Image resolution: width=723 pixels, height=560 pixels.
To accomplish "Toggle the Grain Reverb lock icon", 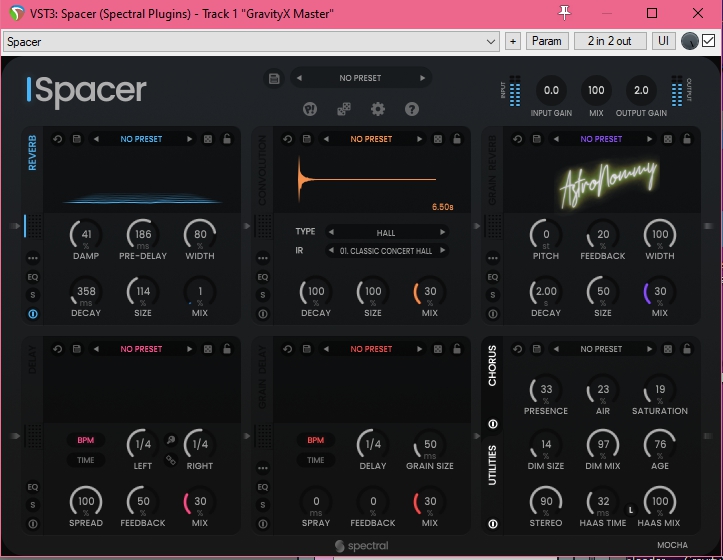I will click(x=687, y=139).
